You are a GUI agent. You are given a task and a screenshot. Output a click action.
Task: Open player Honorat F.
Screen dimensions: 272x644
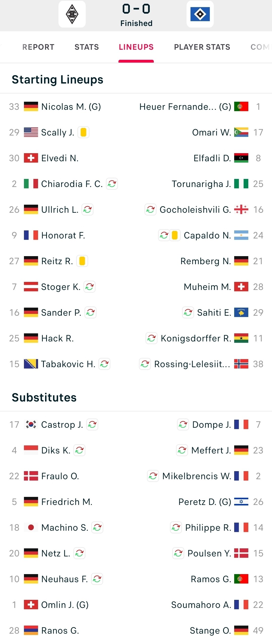pyautogui.click(x=63, y=235)
